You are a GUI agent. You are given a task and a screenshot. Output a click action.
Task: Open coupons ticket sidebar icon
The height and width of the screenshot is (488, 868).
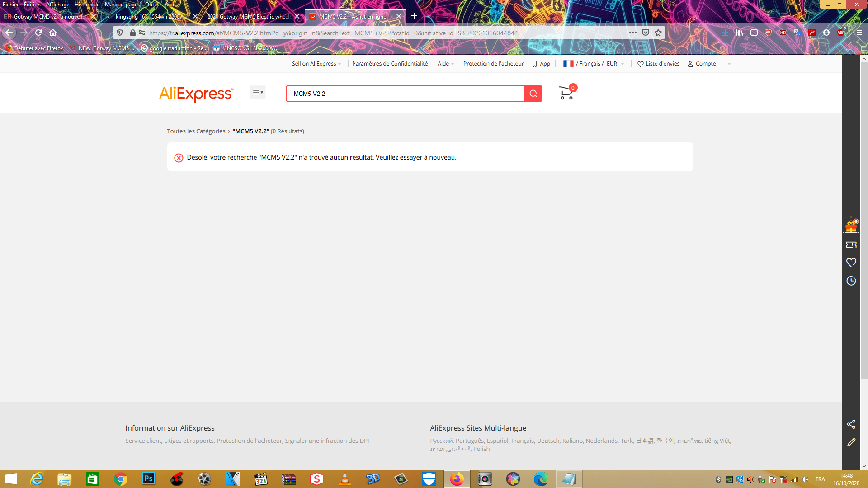pyautogui.click(x=851, y=244)
